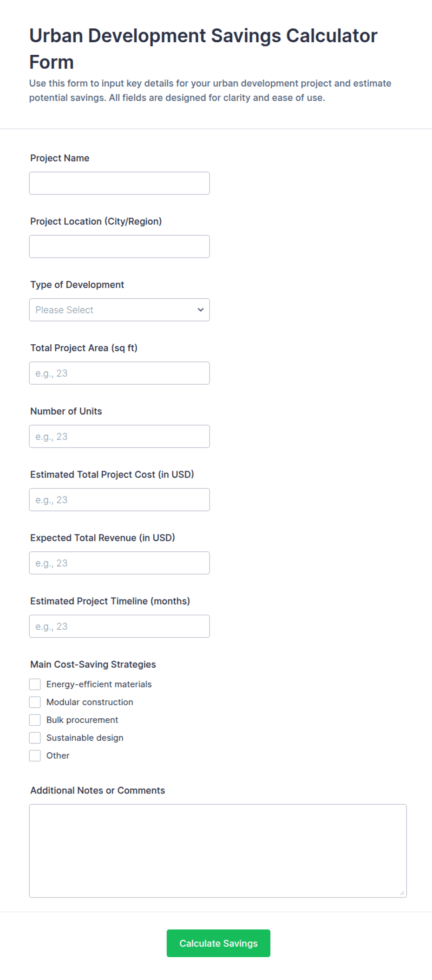Enable the Bulk procurement option
The width and height of the screenshot is (432, 980).
pyautogui.click(x=35, y=720)
